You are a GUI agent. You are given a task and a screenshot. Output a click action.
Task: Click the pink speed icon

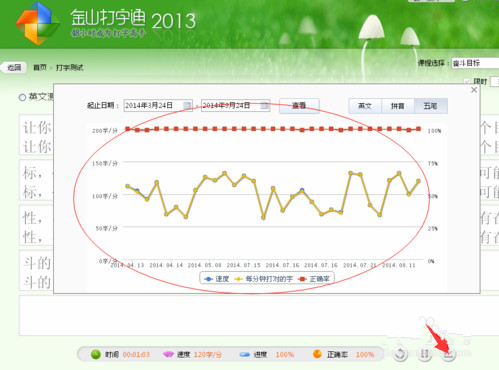pyautogui.click(x=168, y=354)
